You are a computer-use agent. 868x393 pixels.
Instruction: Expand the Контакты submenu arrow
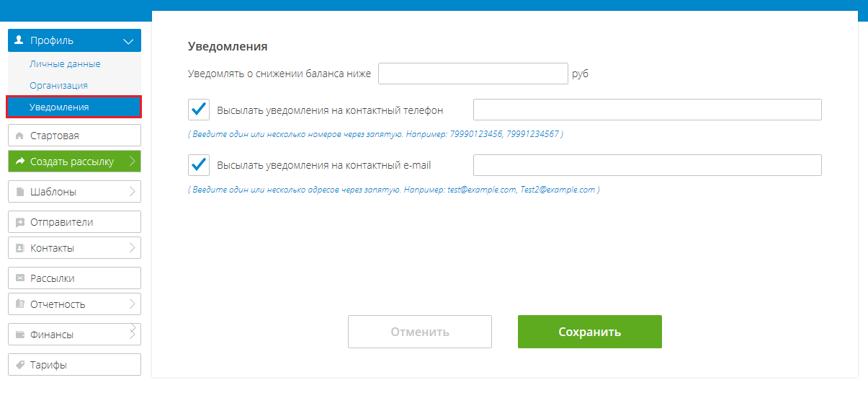133,247
